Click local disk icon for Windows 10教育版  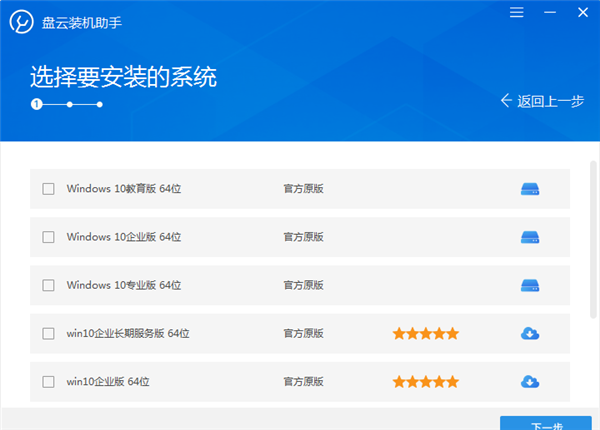(x=530, y=189)
